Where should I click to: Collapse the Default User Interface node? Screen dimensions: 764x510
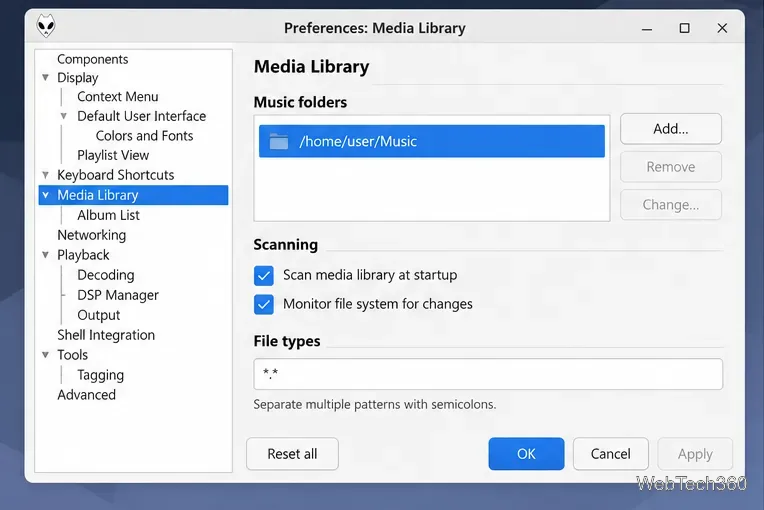coord(63,116)
